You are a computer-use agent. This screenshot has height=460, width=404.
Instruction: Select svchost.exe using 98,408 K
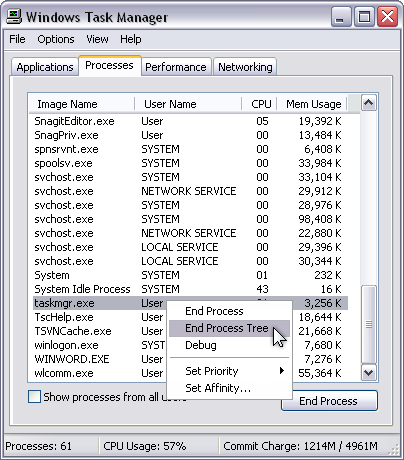point(190,219)
